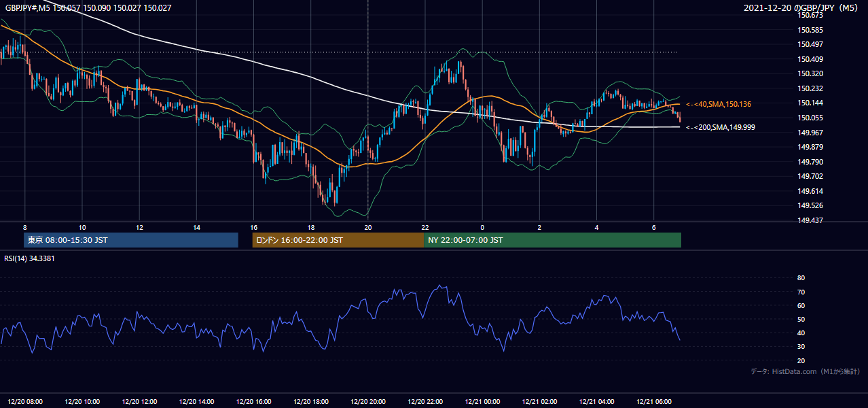Click price axis value 149.967
868x408 pixels.
click(811, 133)
